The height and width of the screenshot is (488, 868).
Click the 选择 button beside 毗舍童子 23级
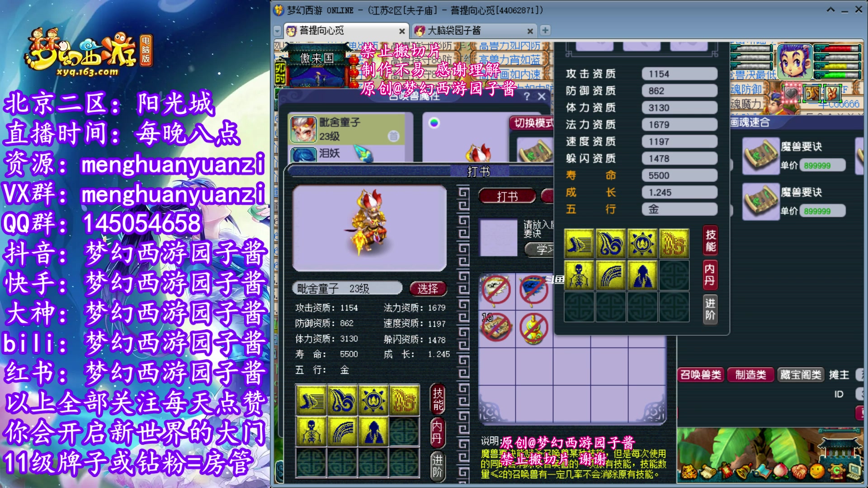(428, 288)
